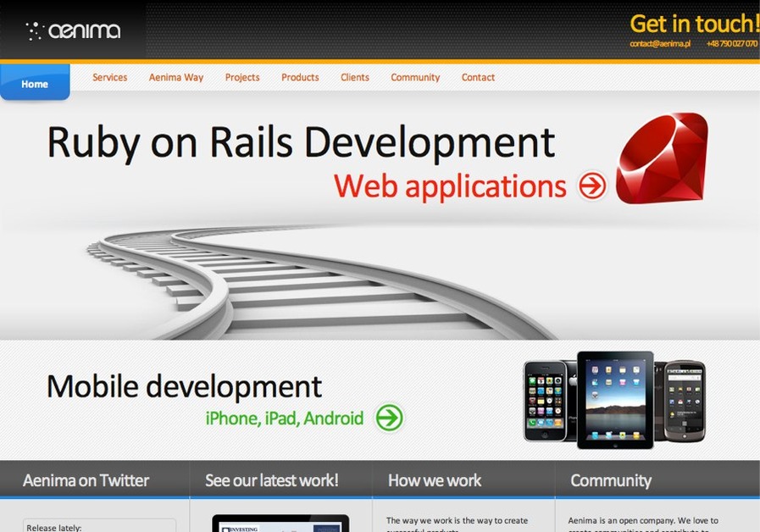Open the Community navigation link
760x532 pixels.
pyautogui.click(x=415, y=77)
